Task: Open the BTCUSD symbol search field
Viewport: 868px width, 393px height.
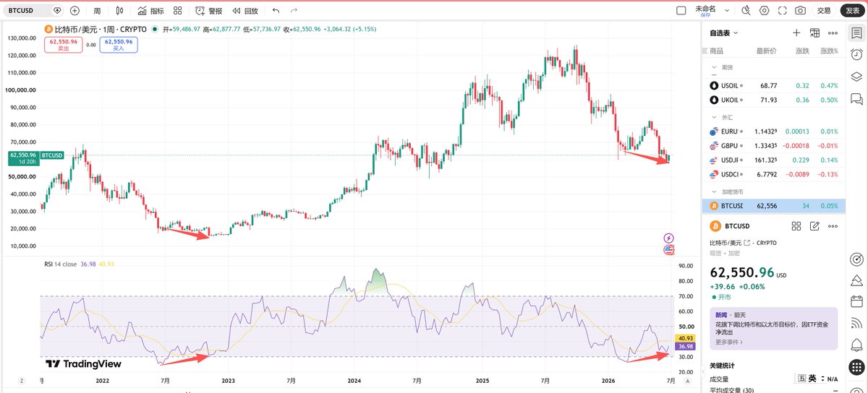Action: pyautogui.click(x=35, y=11)
